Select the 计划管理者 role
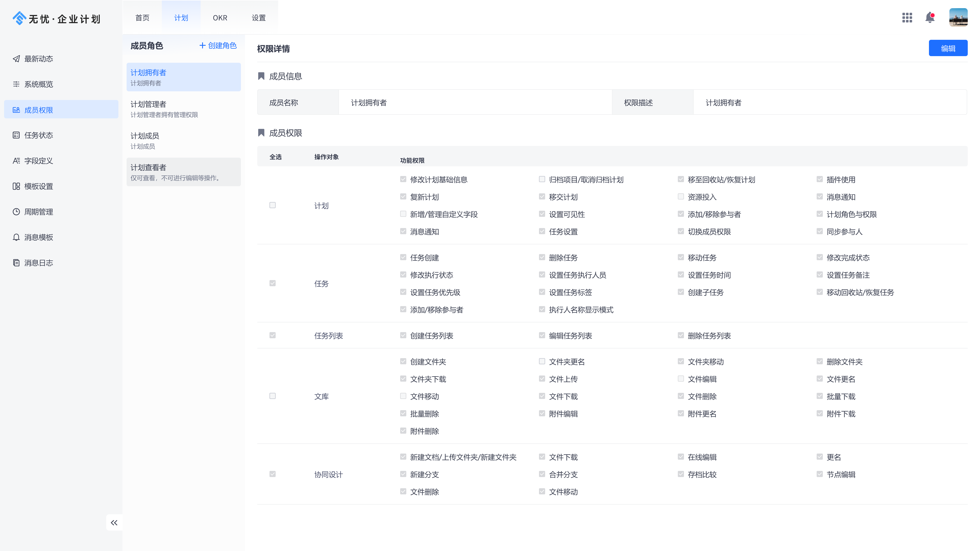980x551 pixels. [x=183, y=109]
